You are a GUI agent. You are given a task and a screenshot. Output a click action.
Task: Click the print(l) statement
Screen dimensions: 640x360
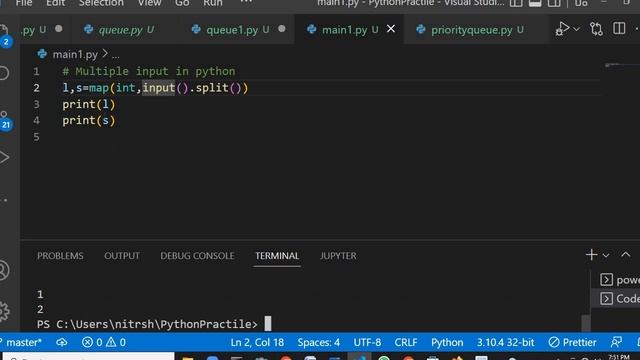tap(89, 104)
